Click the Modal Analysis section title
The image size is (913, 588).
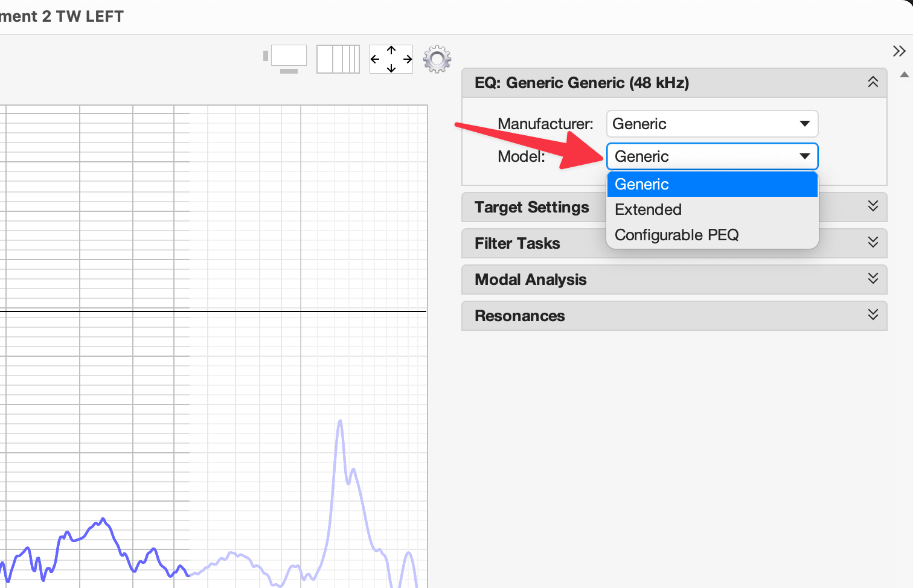(530, 280)
